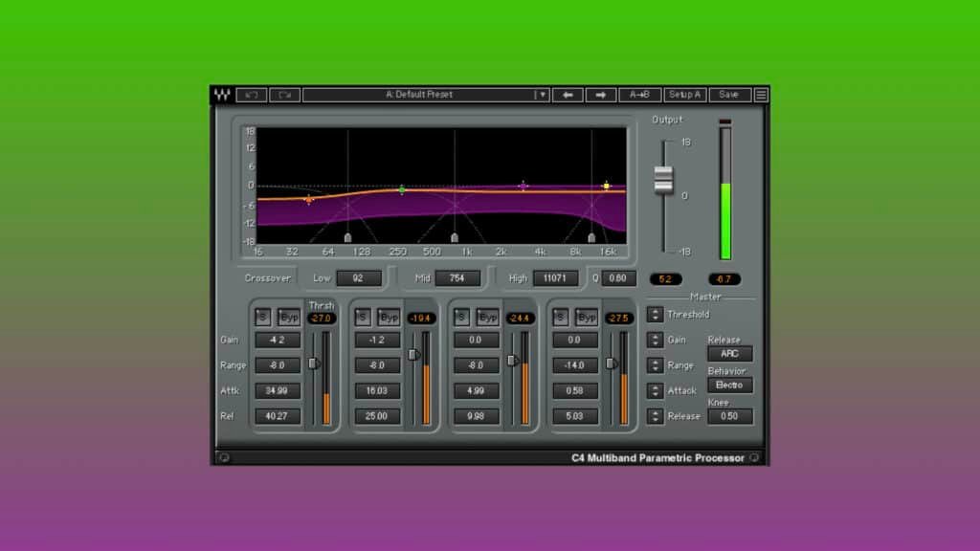Load the previous preset with left arrow

[x=568, y=95]
